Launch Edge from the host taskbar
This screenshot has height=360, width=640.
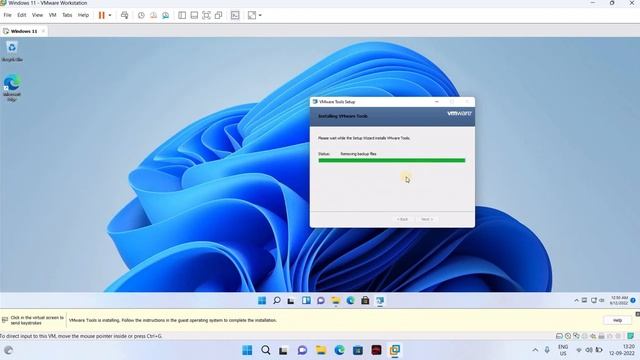[x=339, y=350]
